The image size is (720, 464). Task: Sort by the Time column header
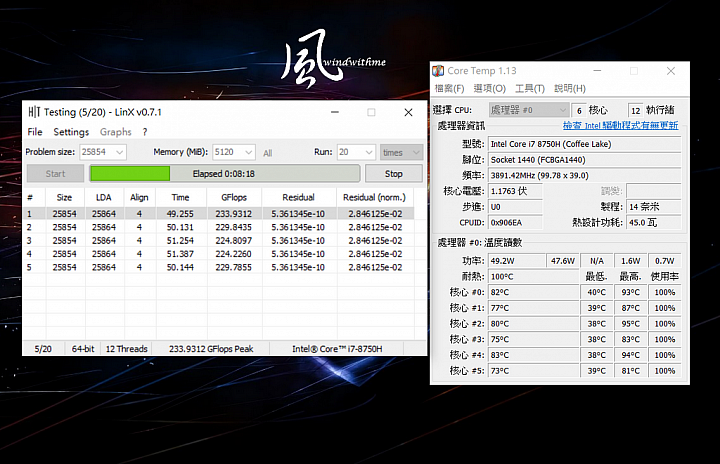coord(180,198)
